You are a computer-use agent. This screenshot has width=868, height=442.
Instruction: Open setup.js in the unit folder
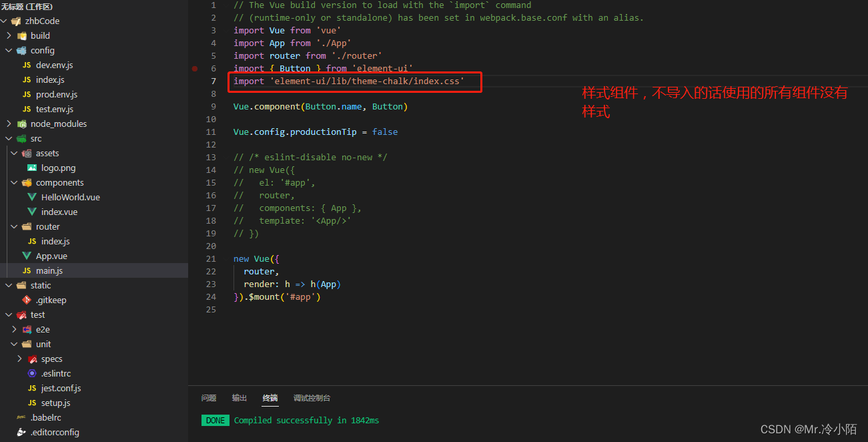(55, 403)
